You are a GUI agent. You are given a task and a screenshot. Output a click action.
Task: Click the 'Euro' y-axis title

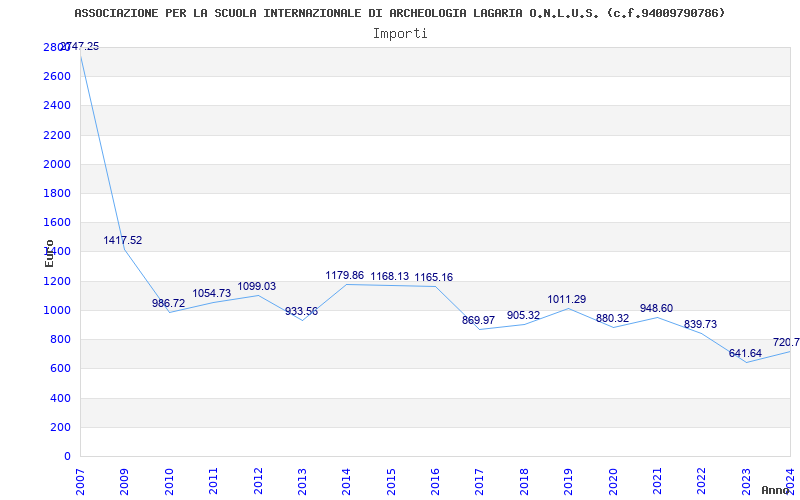coord(49,253)
